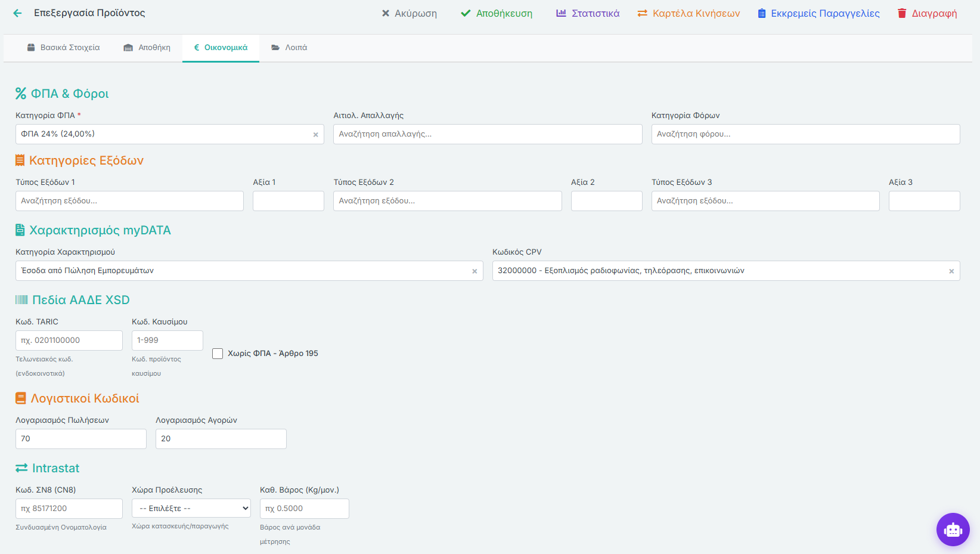Click the Κωδ. Καυσίμου input

[x=168, y=341]
